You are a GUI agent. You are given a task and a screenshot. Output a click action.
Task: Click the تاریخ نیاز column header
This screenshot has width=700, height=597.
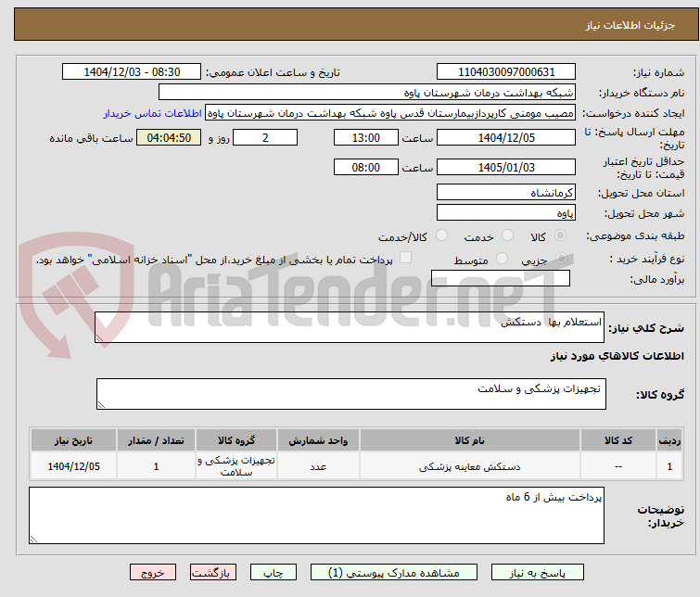(73, 440)
